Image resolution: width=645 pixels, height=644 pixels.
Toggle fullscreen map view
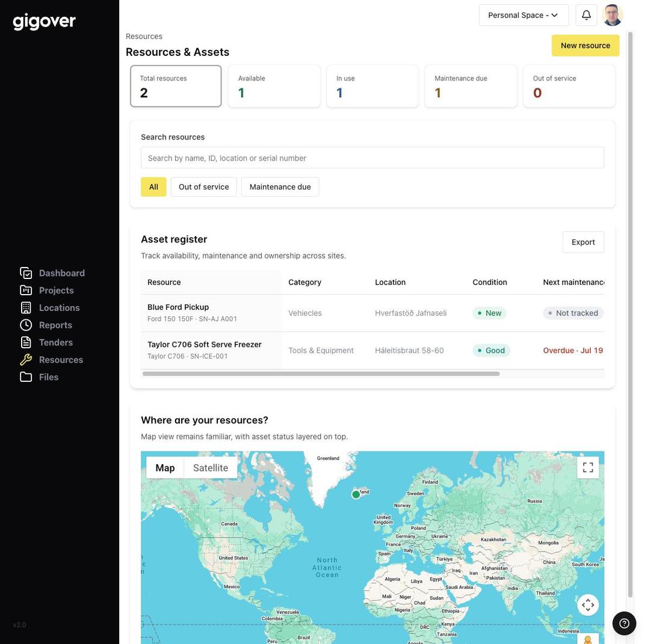point(588,467)
